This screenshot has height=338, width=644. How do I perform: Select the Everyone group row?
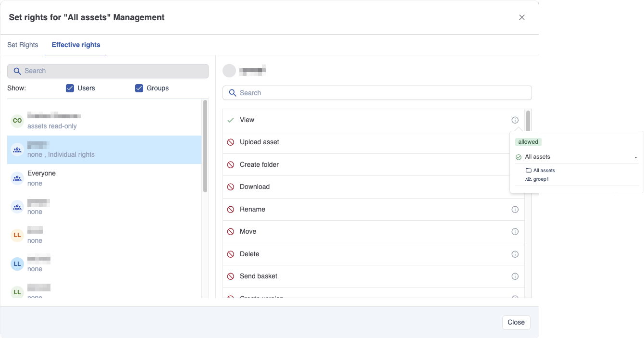tap(104, 178)
